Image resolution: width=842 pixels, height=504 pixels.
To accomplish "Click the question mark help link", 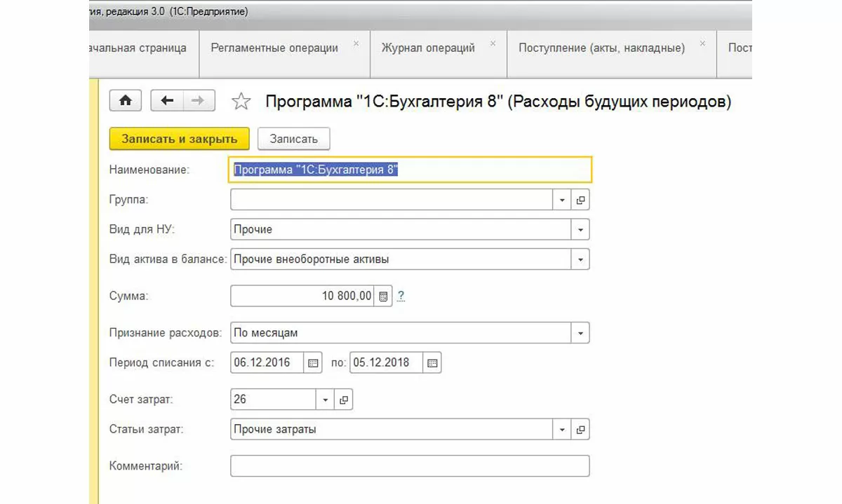I will (401, 296).
